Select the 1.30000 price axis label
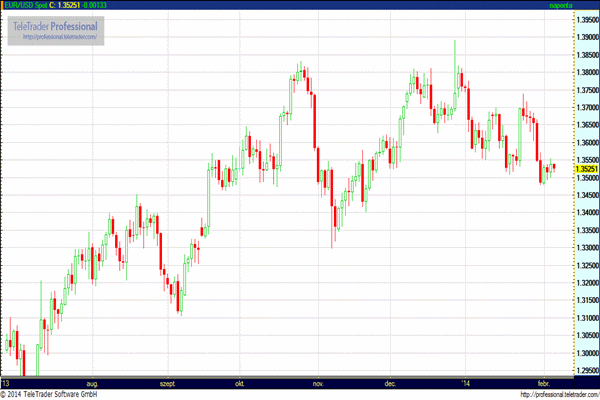 (587, 353)
